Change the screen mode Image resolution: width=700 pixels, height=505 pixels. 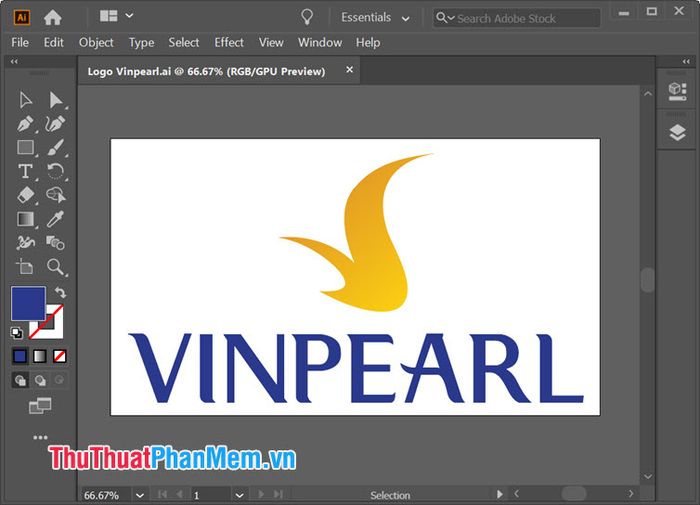[x=40, y=405]
